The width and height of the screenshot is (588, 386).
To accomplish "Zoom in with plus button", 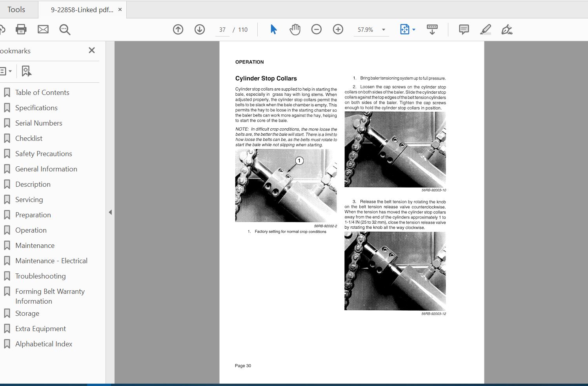I will (338, 29).
